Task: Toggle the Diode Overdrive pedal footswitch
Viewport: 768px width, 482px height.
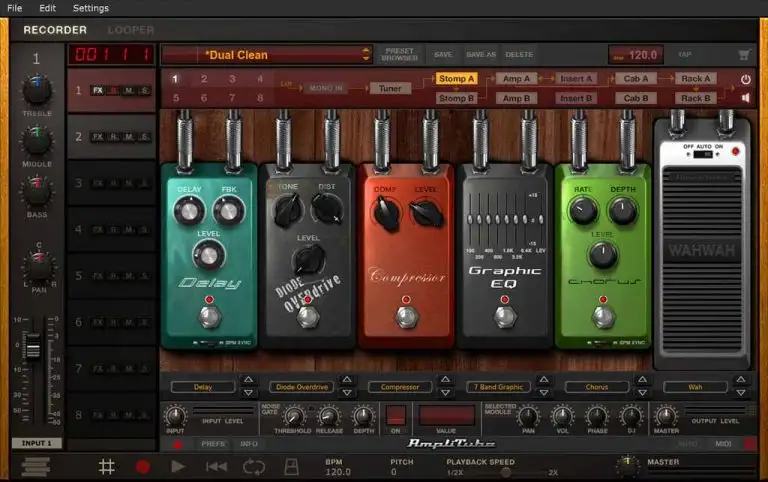Action: (x=308, y=317)
